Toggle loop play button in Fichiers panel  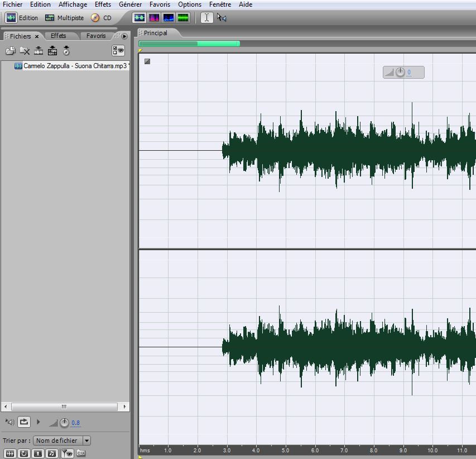point(24,422)
